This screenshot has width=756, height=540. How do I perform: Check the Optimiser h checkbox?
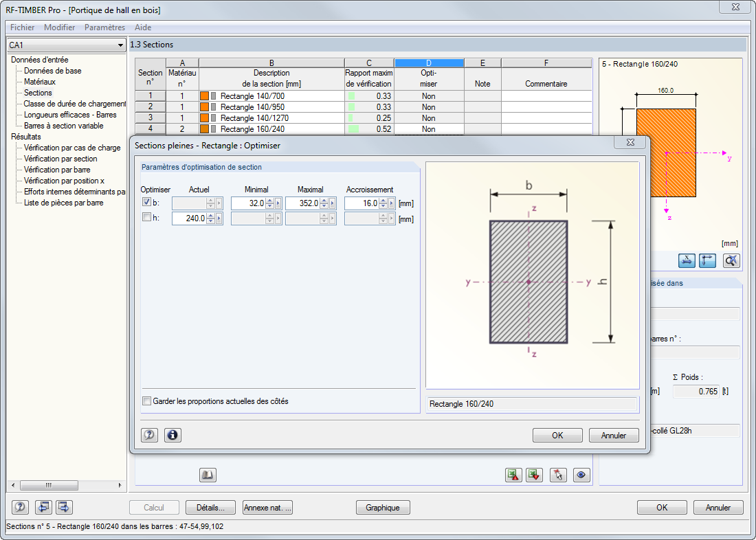pos(146,218)
